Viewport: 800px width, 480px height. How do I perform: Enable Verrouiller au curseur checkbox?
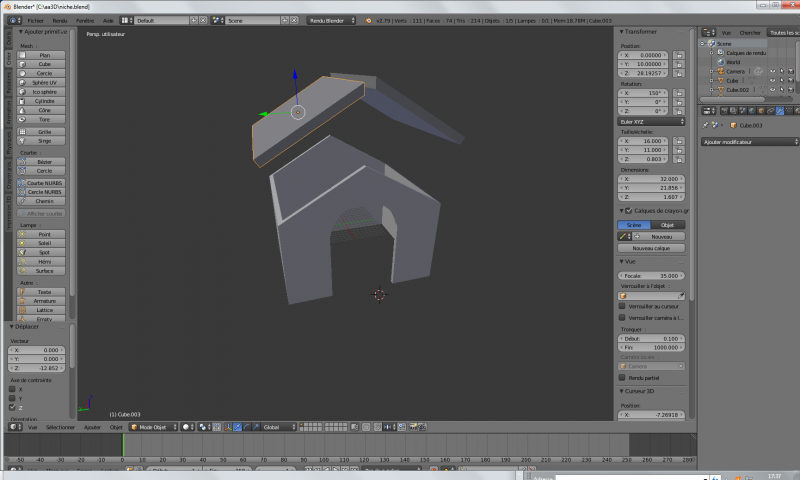click(x=622, y=306)
